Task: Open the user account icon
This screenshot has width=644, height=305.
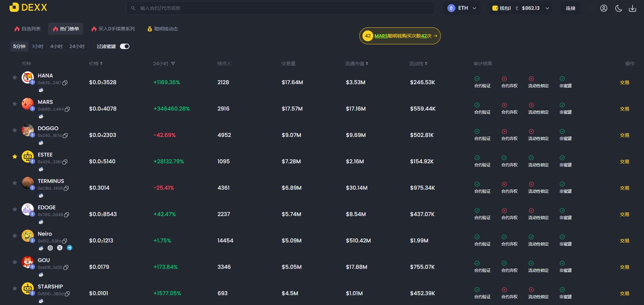Action: pos(604,8)
